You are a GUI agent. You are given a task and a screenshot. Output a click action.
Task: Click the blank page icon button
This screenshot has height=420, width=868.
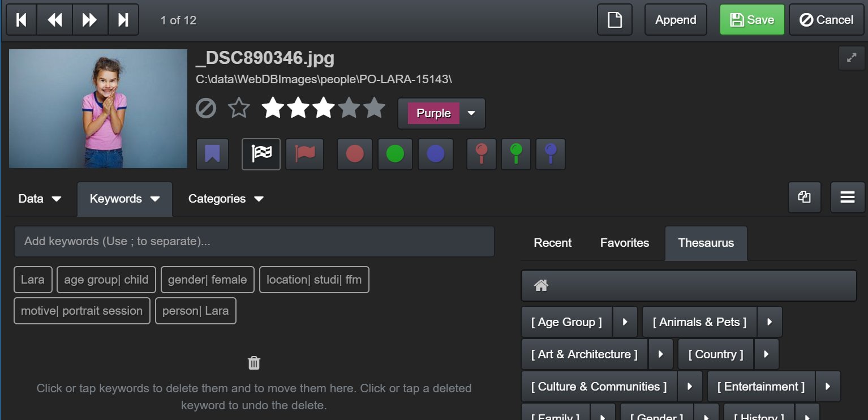pyautogui.click(x=615, y=20)
